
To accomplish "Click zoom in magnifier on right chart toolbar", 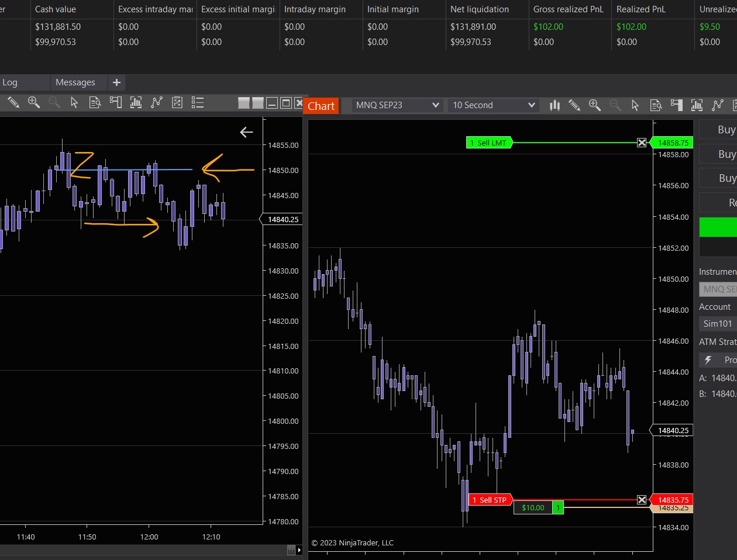I will 594,105.
